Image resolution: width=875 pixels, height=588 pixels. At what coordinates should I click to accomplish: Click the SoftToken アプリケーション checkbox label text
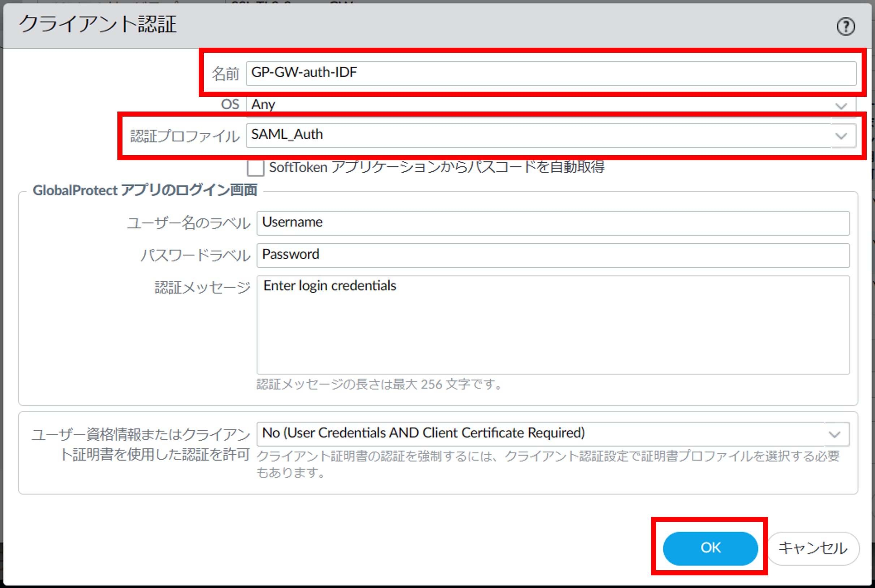436,167
